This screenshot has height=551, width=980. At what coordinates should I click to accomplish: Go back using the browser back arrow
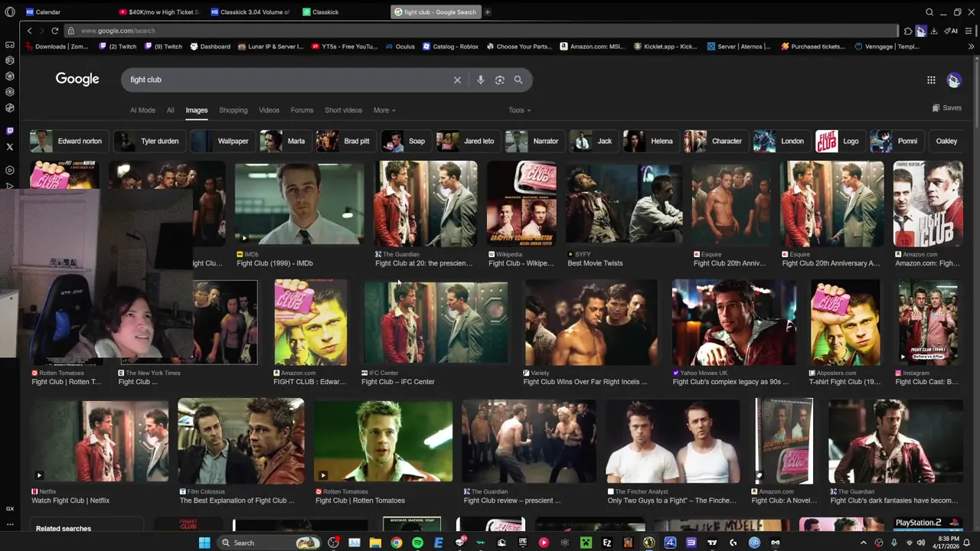tap(29, 31)
